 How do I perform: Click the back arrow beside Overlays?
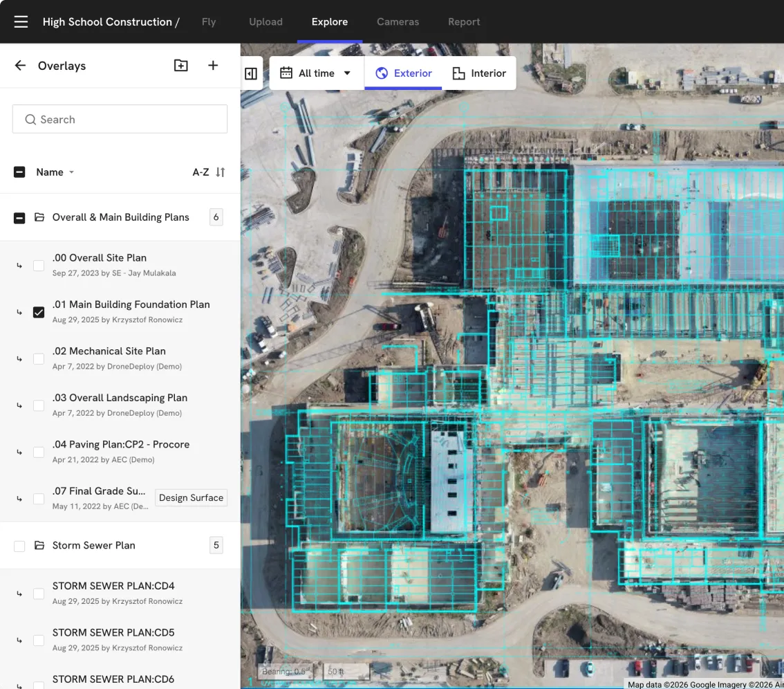[20, 66]
